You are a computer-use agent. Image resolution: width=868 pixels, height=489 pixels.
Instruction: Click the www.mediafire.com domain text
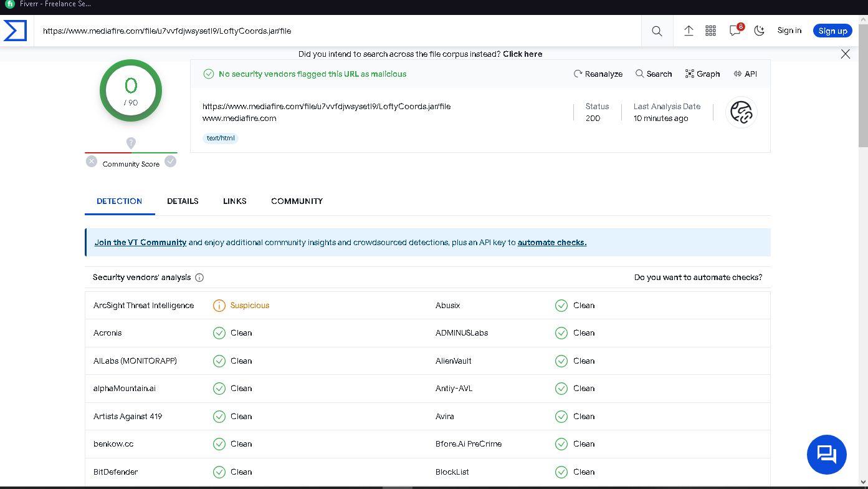coord(239,119)
